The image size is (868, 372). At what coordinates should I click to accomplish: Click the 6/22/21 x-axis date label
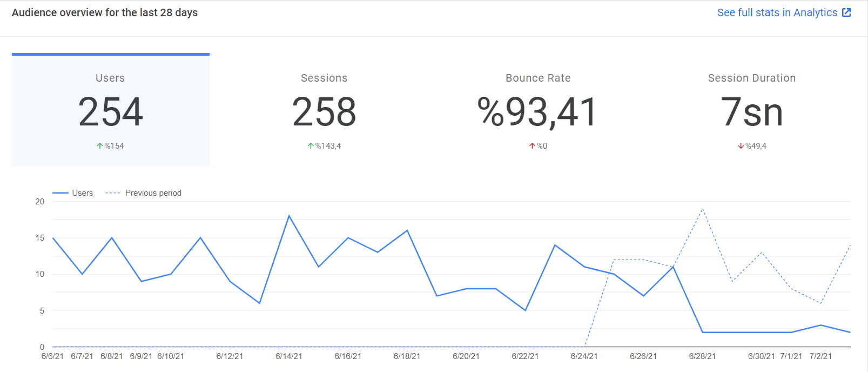[x=525, y=356]
